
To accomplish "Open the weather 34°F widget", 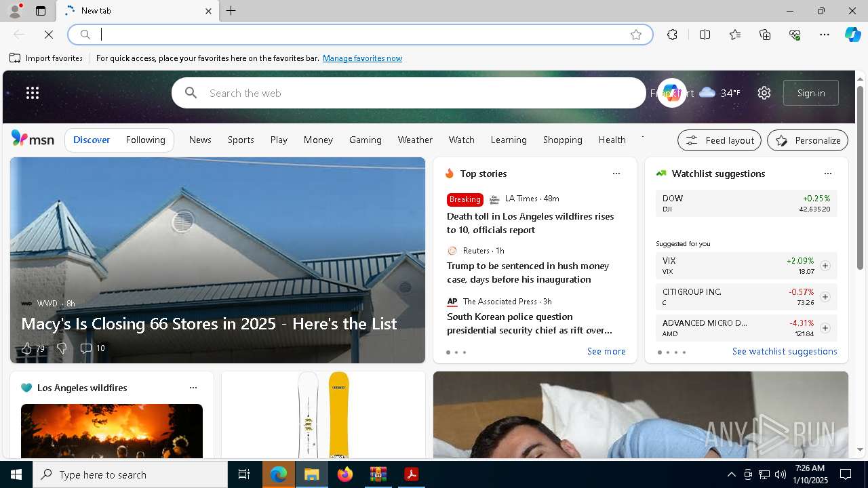I will point(719,93).
